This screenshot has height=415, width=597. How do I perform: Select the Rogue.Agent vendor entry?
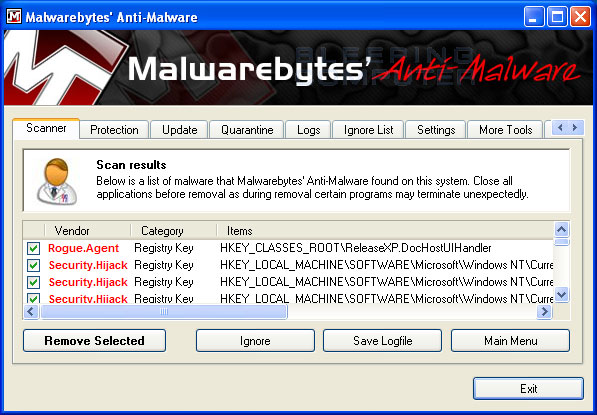[83, 248]
